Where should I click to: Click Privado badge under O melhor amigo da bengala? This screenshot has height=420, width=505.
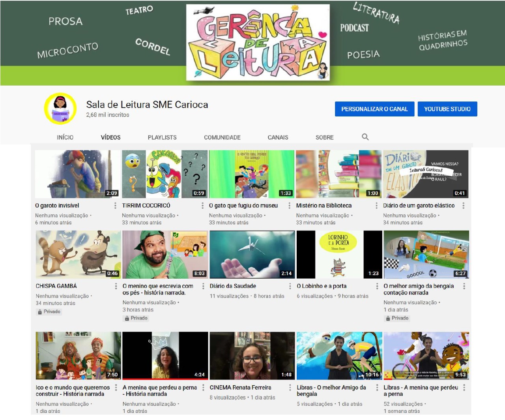[397, 318]
